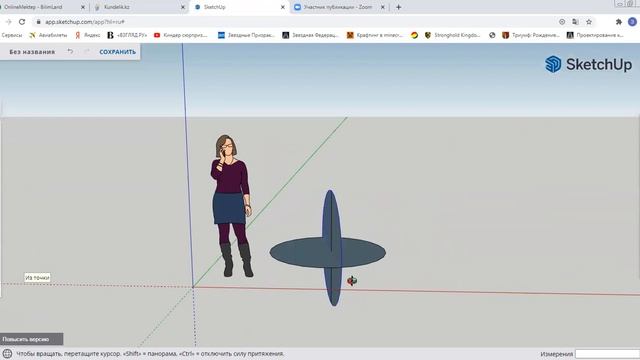Viewport: 640px width, 360px height.
Task: Click the redo arrow next to undo
Action: click(87, 51)
